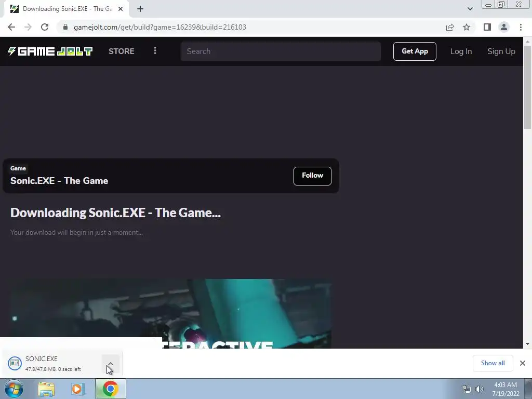Close the downloads bar

(x=523, y=363)
